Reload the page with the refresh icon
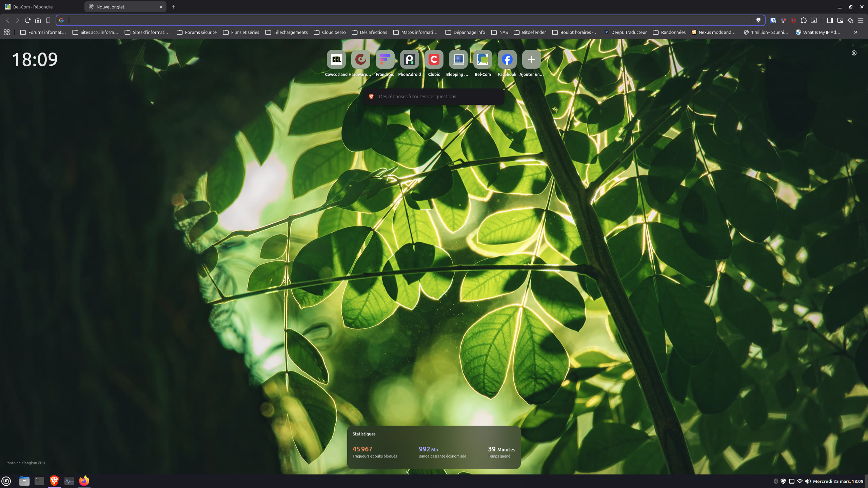868x488 pixels. (x=28, y=20)
